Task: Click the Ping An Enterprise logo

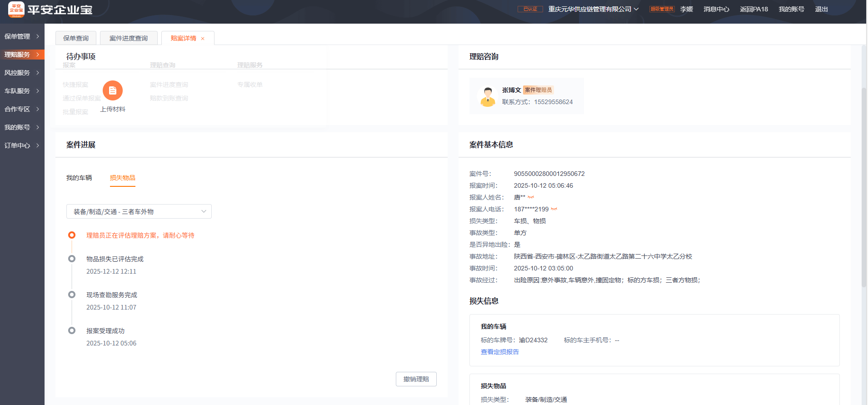Action: point(16,10)
